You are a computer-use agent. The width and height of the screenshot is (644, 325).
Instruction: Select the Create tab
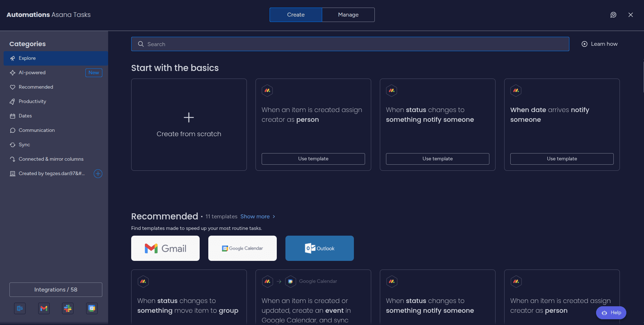click(x=296, y=15)
